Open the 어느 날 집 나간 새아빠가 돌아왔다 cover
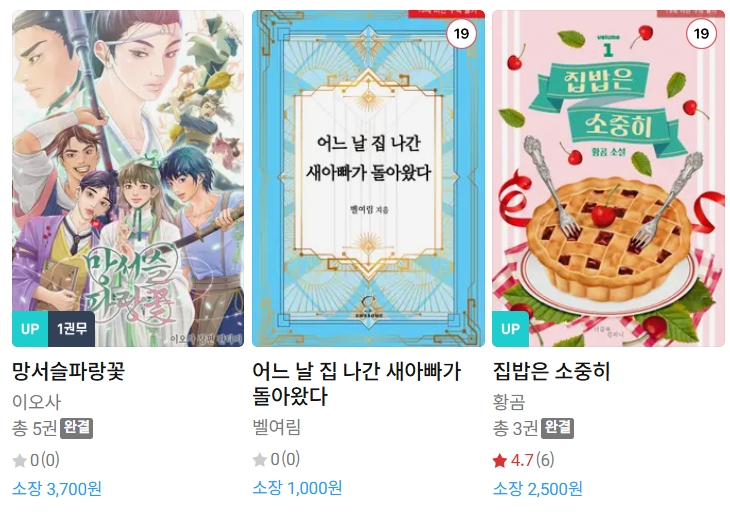 coord(368,178)
